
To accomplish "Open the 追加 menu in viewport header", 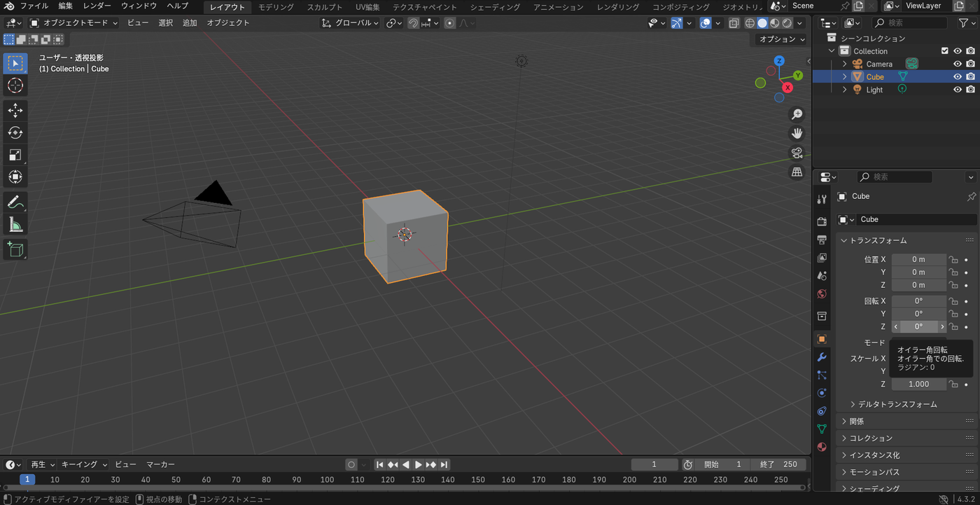I will pos(190,23).
